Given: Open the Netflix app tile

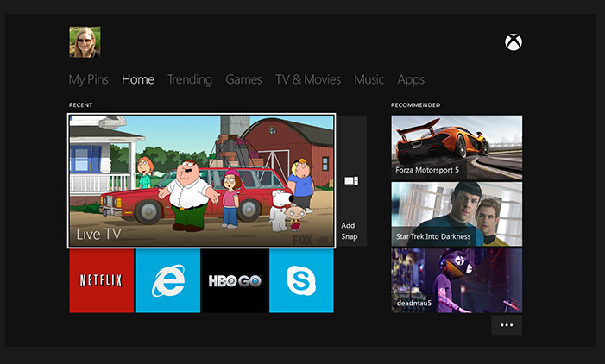Looking at the screenshot, I should (x=102, y=280).
